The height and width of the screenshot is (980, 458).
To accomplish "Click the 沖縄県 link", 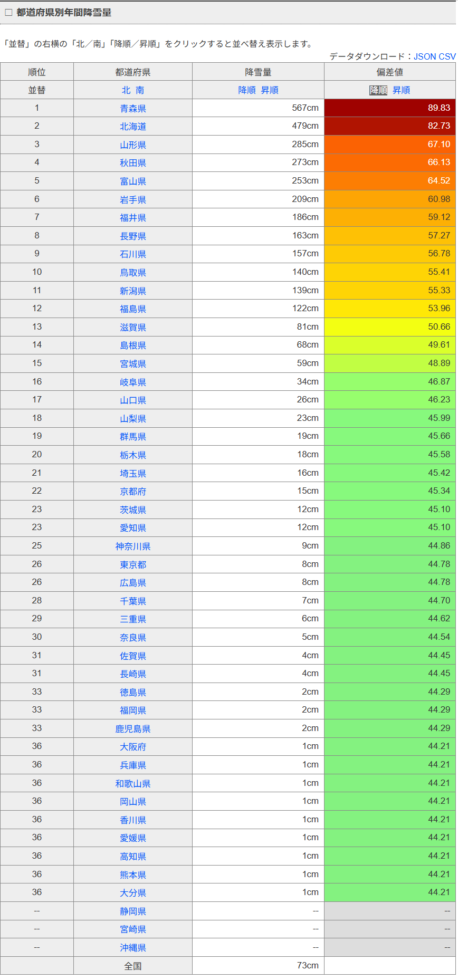I will [x=133, y=948].
